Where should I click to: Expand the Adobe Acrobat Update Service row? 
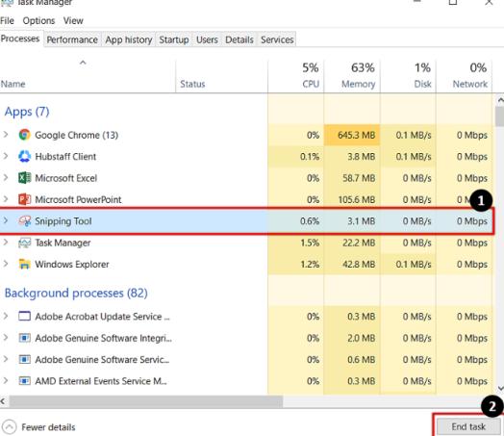(x=6, y=316)
